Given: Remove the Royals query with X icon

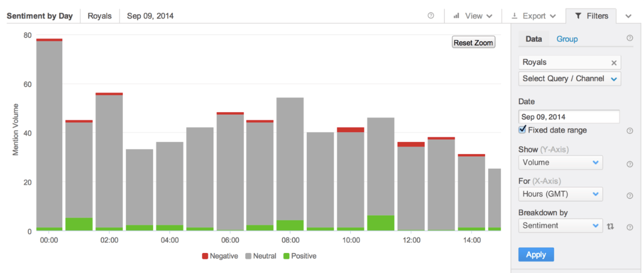Looking at the screenshot, I should pos(614,63).
